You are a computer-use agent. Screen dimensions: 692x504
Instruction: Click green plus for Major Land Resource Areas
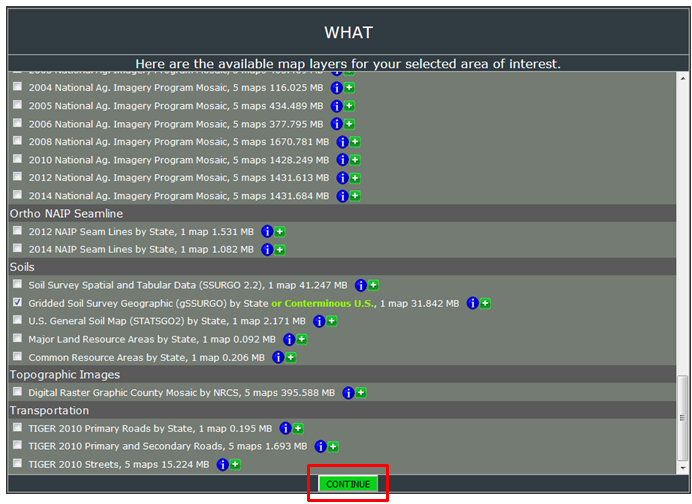click(x=301, y=339)
